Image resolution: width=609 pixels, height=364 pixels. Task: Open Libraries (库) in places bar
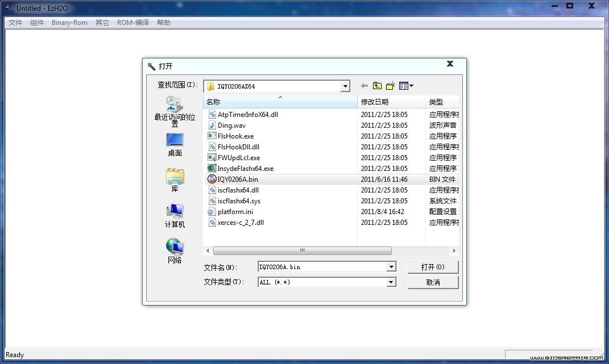click(x=175, y=180)
